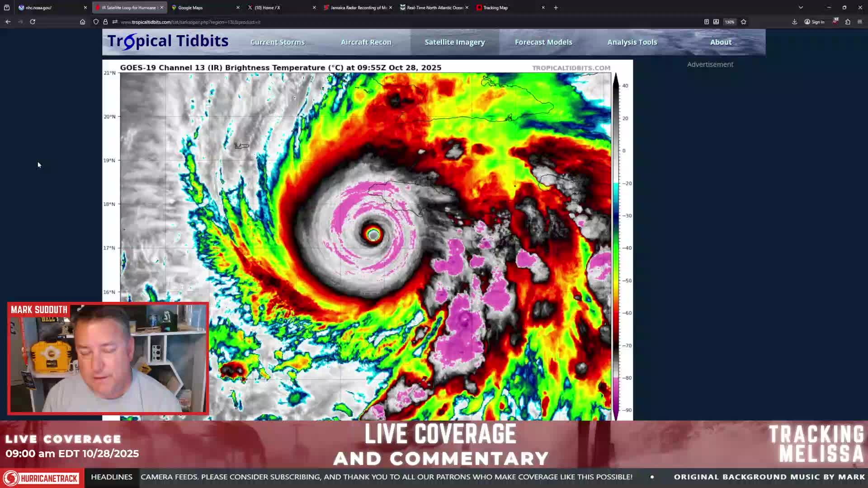Click the Tropical Tidbits logo link
Screen dimensions: 868x488
(x=168, y=41)
